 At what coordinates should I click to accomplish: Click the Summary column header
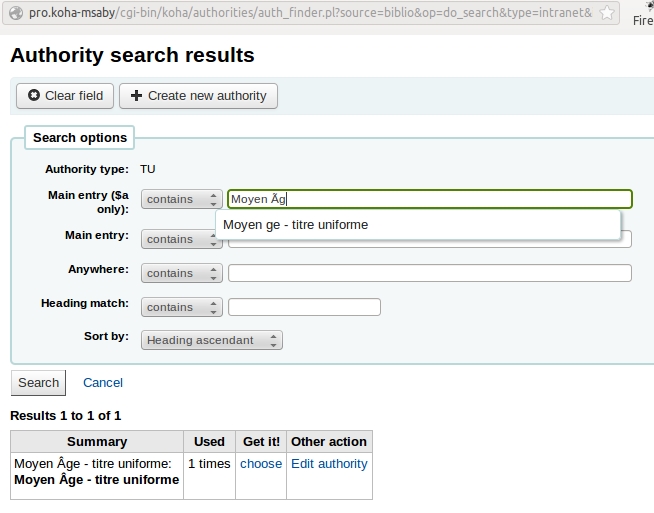[x=97, y=441]
